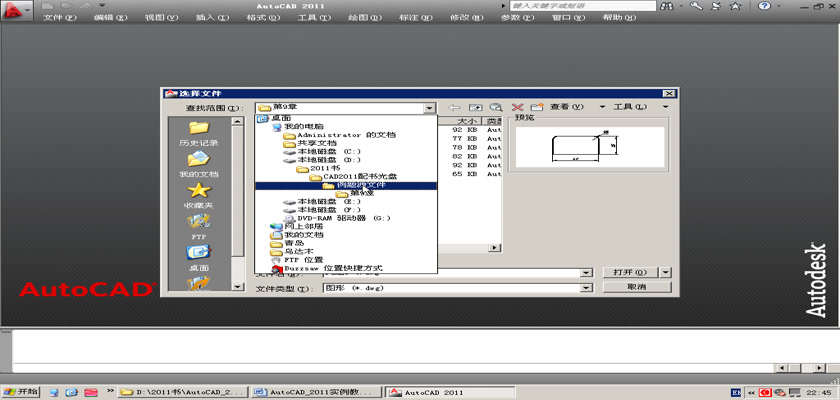Expand hidden system tray icons arrow

tap(752, 393)
